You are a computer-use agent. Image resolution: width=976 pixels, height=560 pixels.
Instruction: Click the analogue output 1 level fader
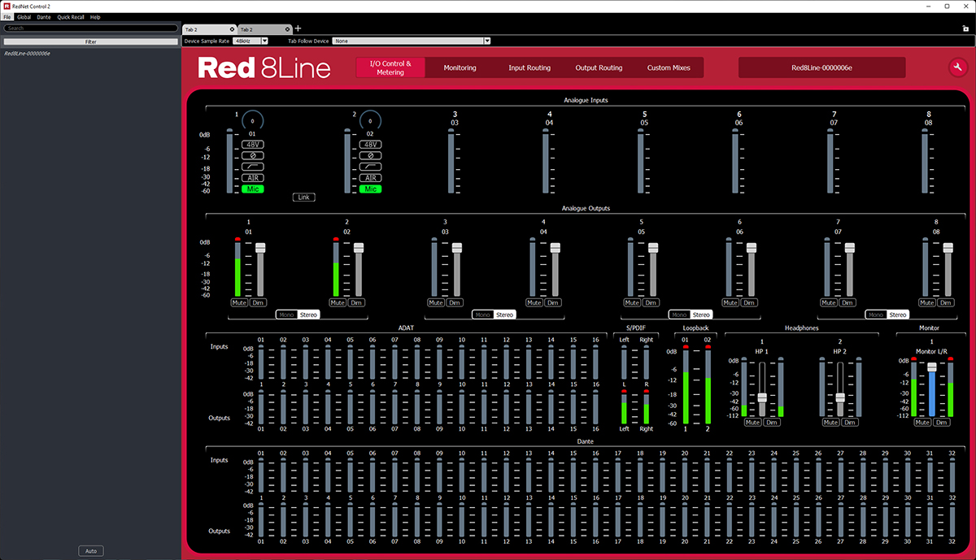[260, 248]
